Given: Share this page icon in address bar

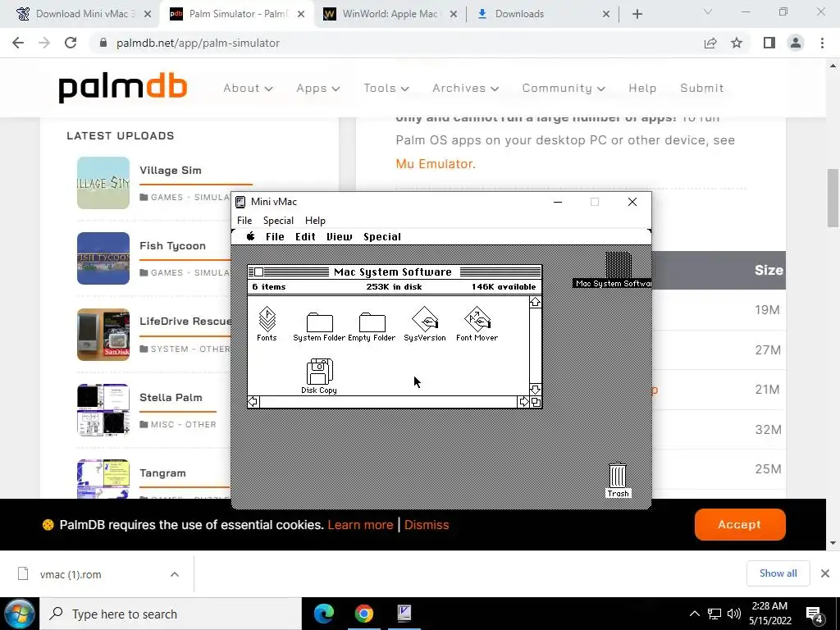Looking at the screenshot, I should click(710, 43).
